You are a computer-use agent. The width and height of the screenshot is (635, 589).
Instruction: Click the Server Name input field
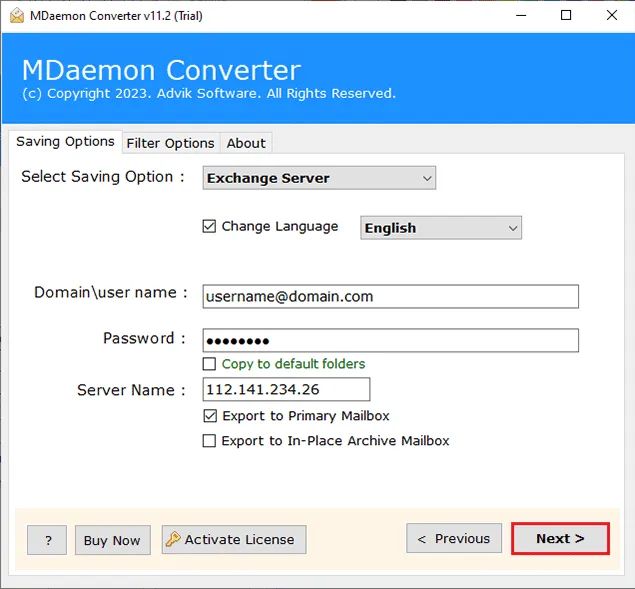click(286, 389)
